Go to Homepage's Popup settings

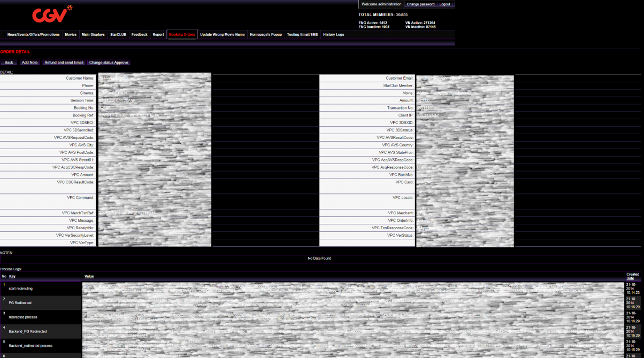(x=266, y=35)
